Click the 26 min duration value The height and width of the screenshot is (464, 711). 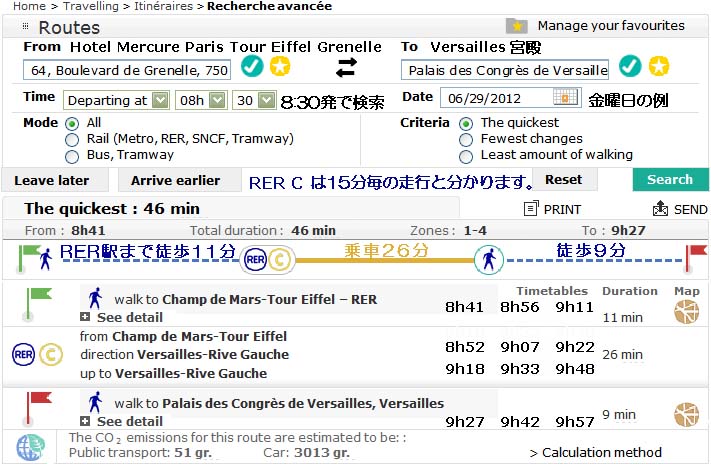pyautogui.click(x=623, y=354)
